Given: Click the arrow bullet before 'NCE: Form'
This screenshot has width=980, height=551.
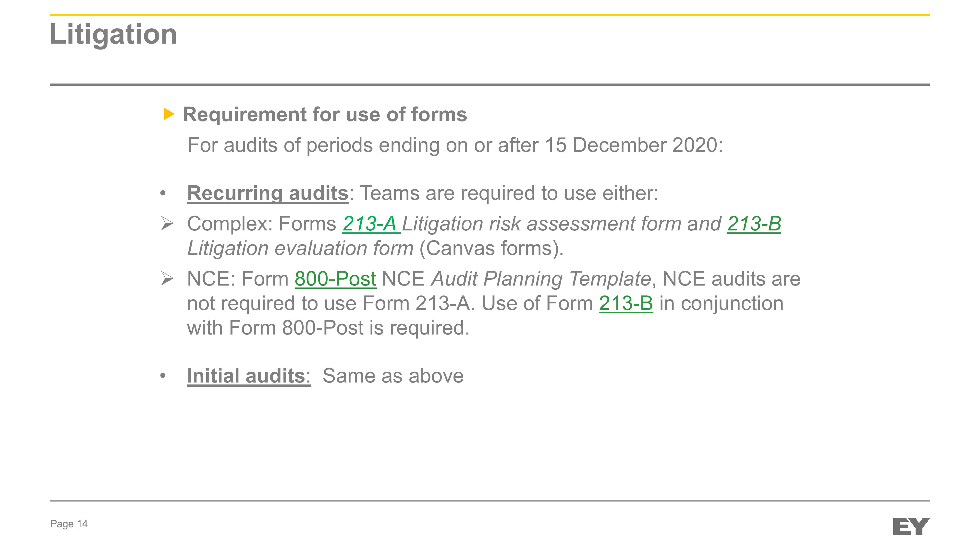Looking at the screenshot, I should (167, 279).
